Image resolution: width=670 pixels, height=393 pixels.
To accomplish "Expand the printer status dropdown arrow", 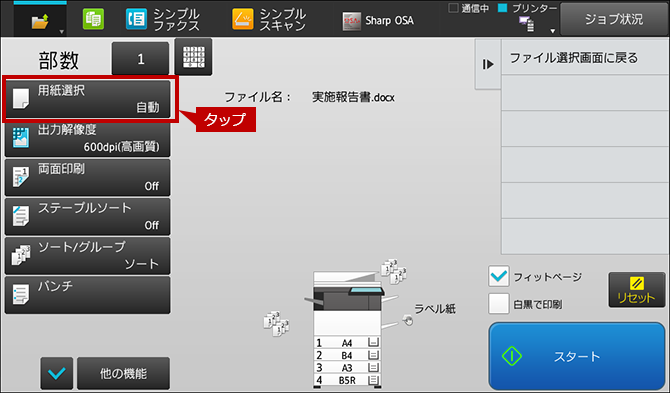I will (552, 31).
